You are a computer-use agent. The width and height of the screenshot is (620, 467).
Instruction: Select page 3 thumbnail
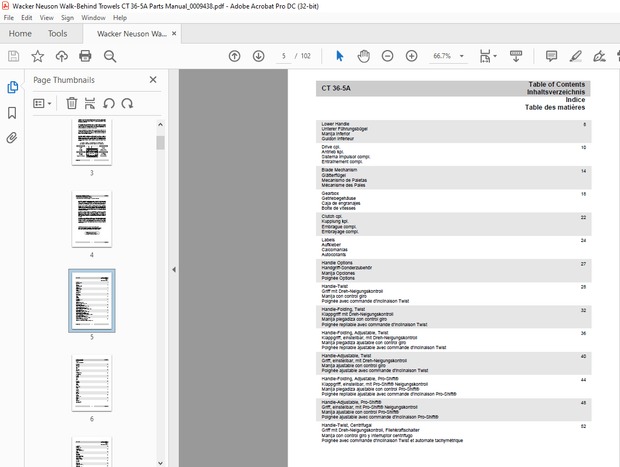click(92, 142)
